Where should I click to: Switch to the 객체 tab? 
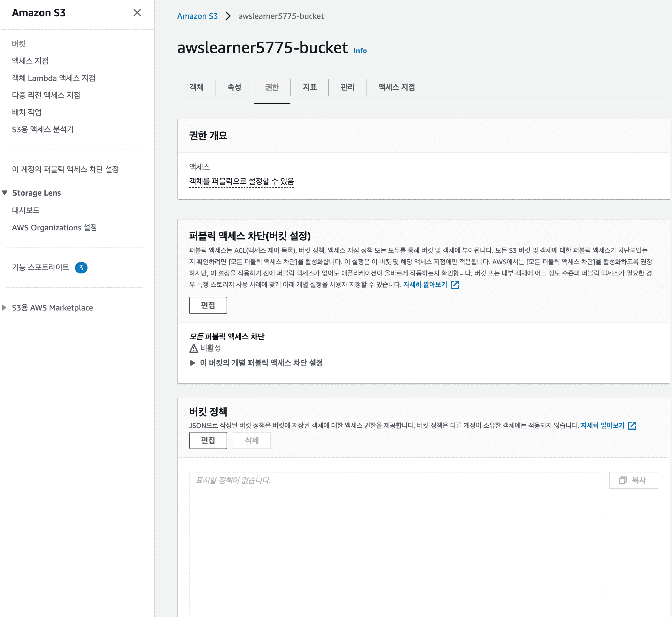click(x=197, y=87)
